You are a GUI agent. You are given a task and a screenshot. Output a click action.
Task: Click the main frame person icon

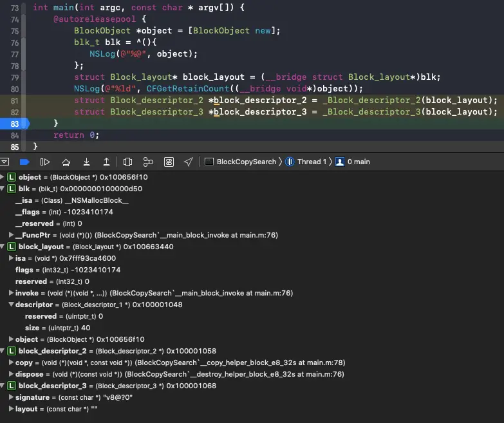click(x=340, y=162)
